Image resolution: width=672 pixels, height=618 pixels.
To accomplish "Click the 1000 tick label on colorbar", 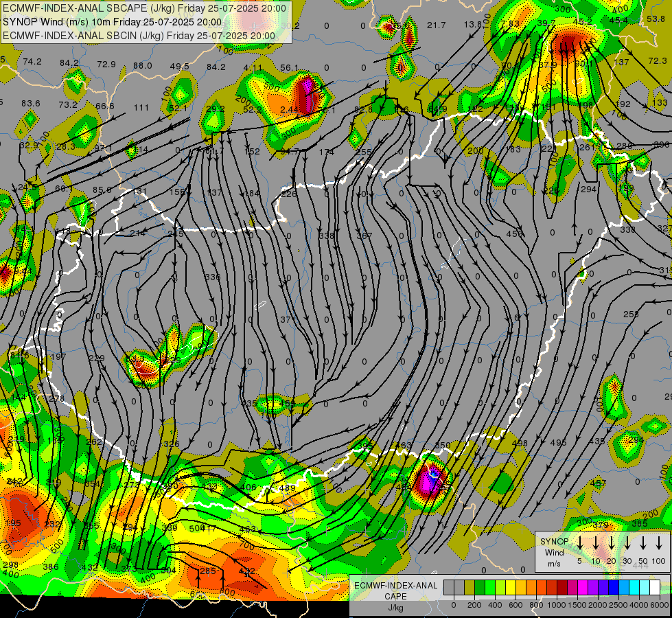I will point(557,605).
